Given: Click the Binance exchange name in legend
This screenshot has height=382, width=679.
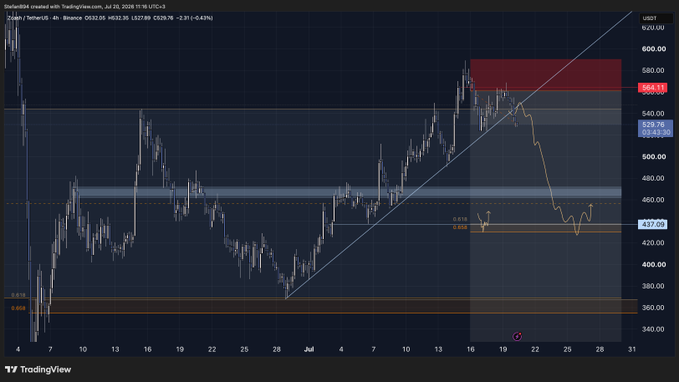Looking at the screenshot, I should [72, 18].
